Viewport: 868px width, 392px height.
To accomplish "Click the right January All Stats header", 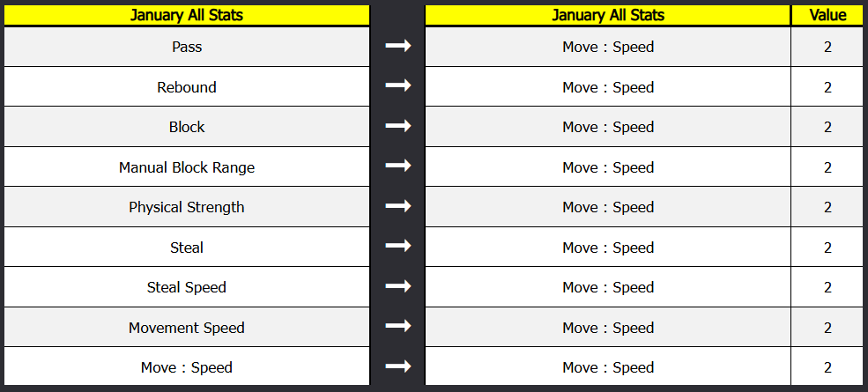I will coord(608,15).
